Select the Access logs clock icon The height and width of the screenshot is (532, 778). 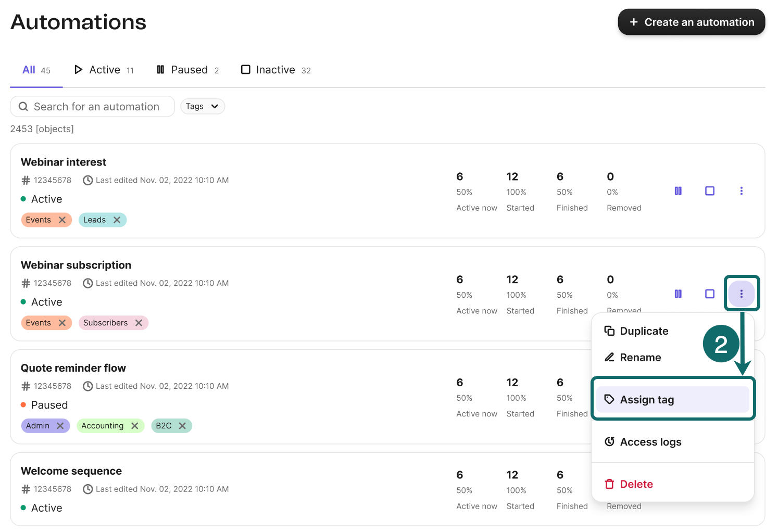click(x=609, y=441)
